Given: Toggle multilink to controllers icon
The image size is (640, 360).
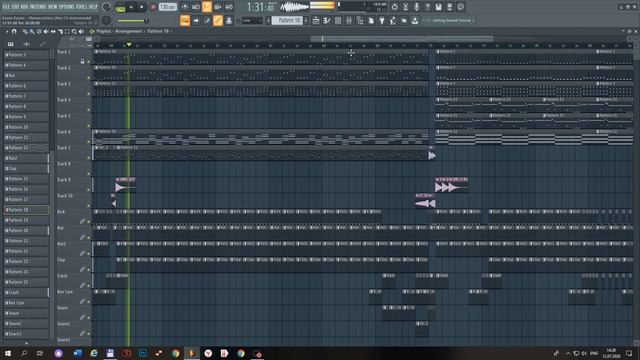Looking at the screenshot, I should coord(229,20).
